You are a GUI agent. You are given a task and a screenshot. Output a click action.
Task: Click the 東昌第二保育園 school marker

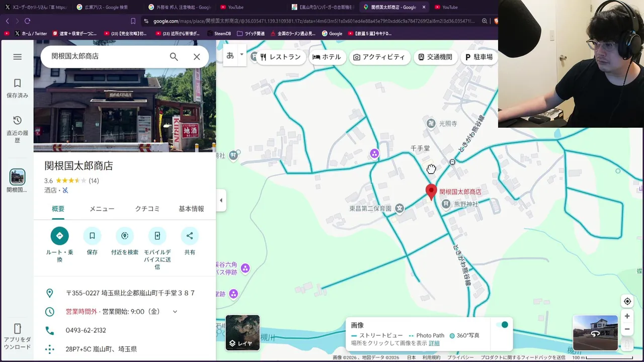tap(399, 208)
